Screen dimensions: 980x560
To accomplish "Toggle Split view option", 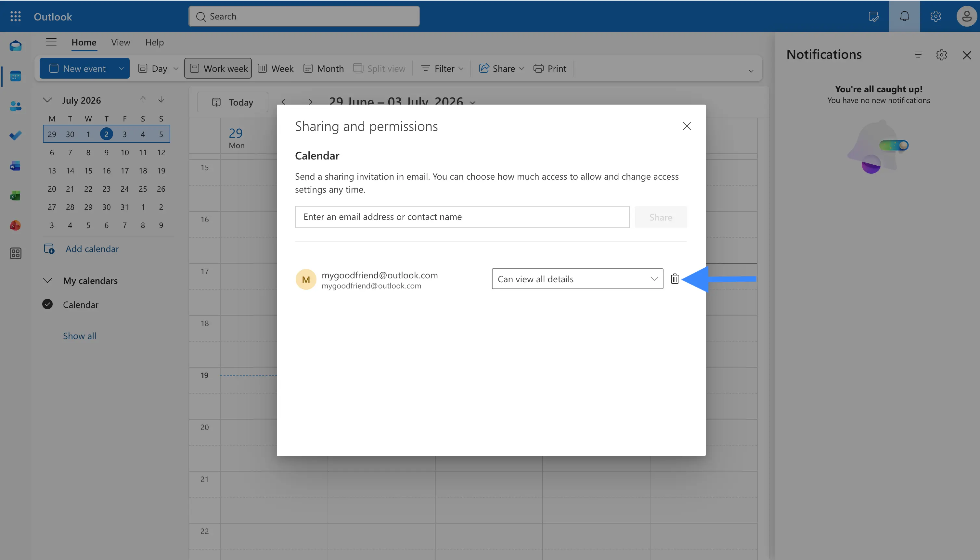I will (x=379, y=69).
